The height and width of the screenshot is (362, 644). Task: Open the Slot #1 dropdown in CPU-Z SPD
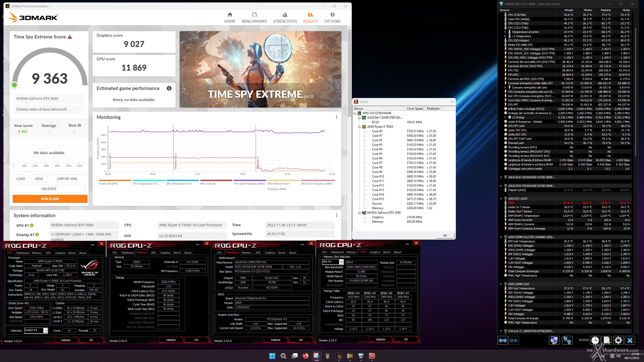(x=341, y=262)
